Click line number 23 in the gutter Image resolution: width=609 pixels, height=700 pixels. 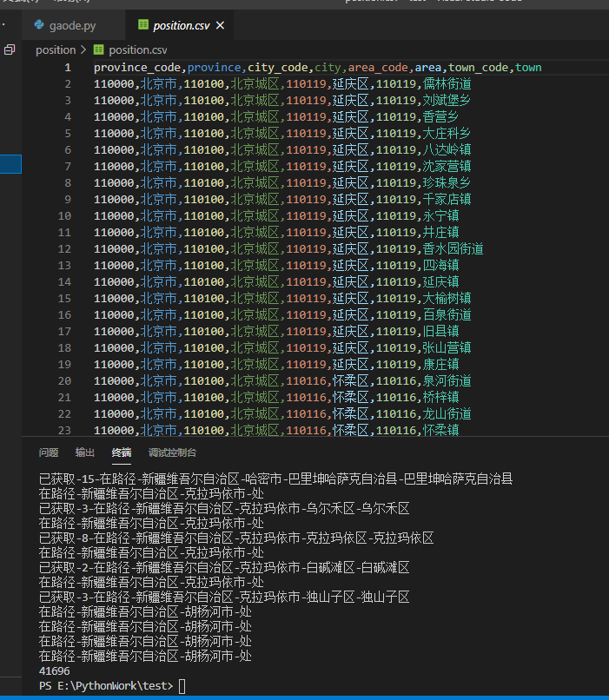click(64, 431)
